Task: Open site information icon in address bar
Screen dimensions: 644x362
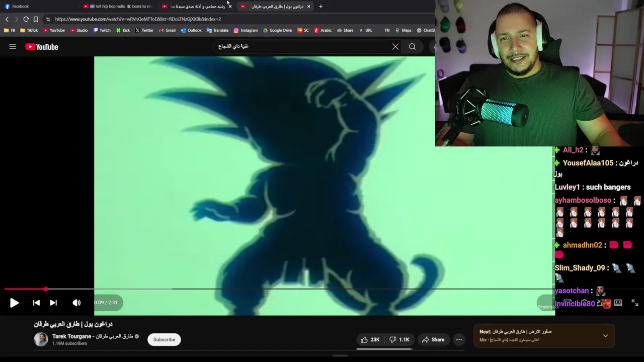Action: [x=48, y=19]
